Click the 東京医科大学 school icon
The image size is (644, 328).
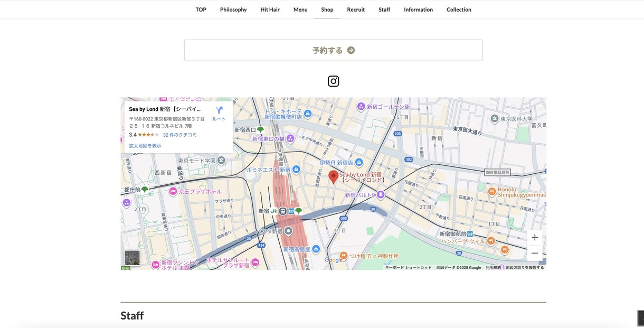tap(495, 119)
